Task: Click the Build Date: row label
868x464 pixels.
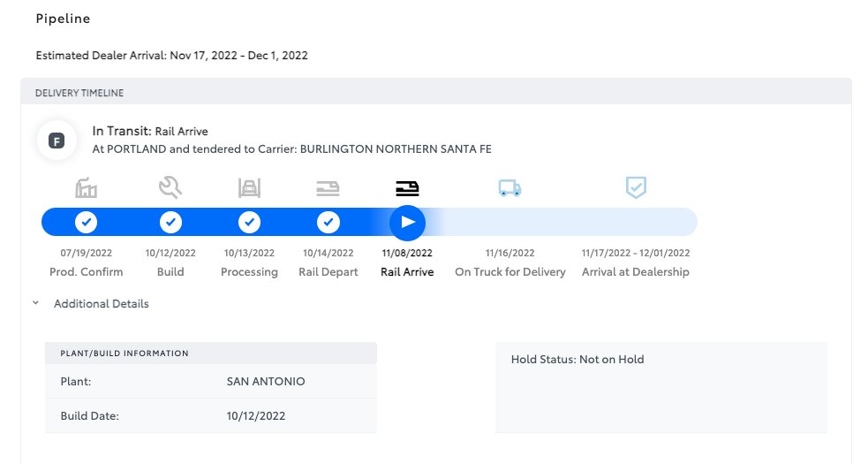Action: [90, 415]
